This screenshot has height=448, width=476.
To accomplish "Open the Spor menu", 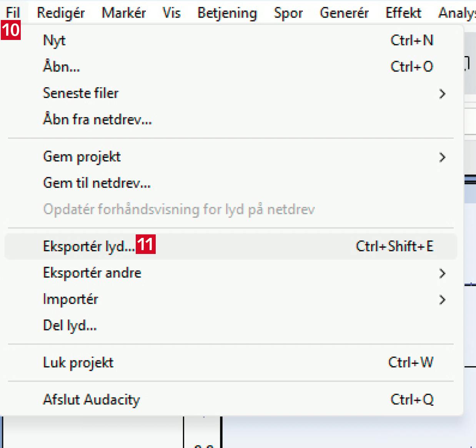I will (288, 13).
